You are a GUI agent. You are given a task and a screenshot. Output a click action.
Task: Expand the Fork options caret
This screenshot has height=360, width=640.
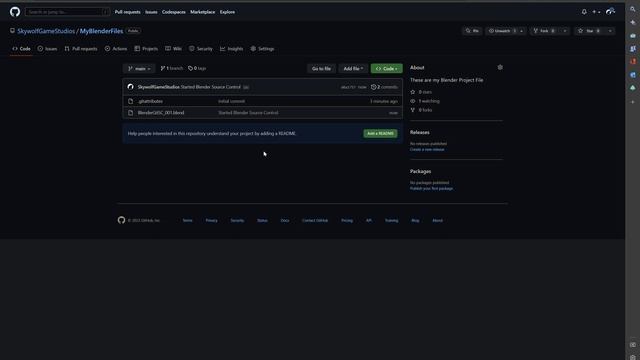(565, 31)
